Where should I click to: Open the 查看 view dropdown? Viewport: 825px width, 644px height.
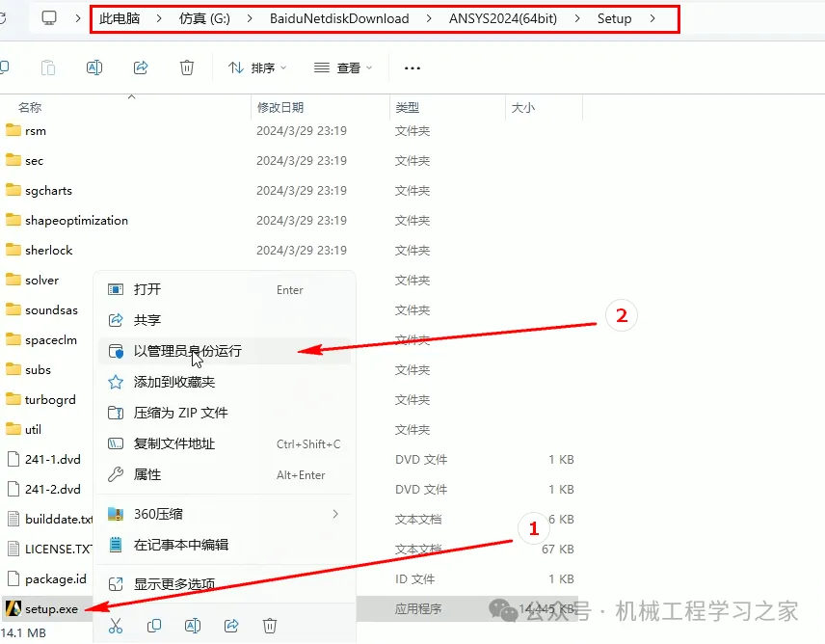point(343,67)
